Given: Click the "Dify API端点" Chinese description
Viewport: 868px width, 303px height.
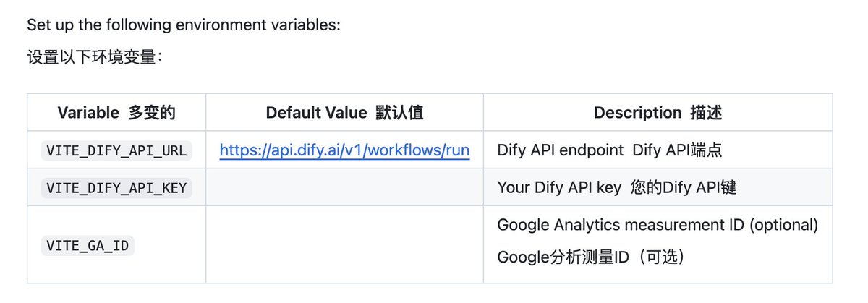Looking at the screenshot, I should pos(677,150).
